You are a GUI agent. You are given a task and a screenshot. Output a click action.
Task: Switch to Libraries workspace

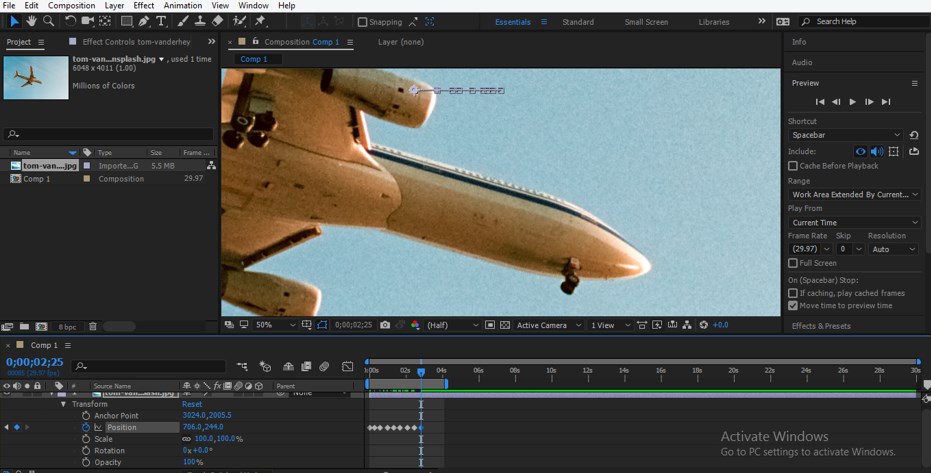click(x=714, y=22)
